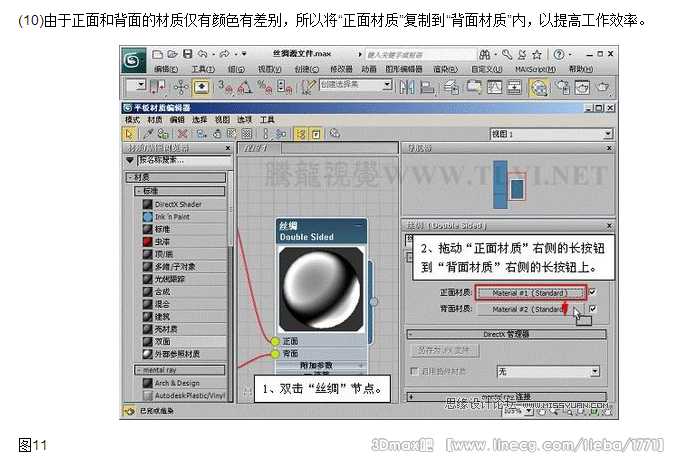Click the Align tool icon

(426, 87)
